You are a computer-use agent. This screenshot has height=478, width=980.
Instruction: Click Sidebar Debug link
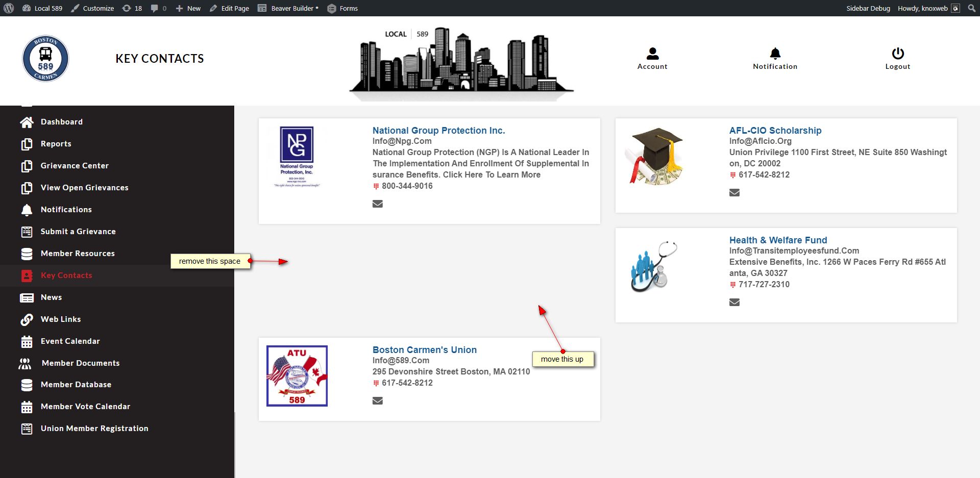(x=868, y=8)
